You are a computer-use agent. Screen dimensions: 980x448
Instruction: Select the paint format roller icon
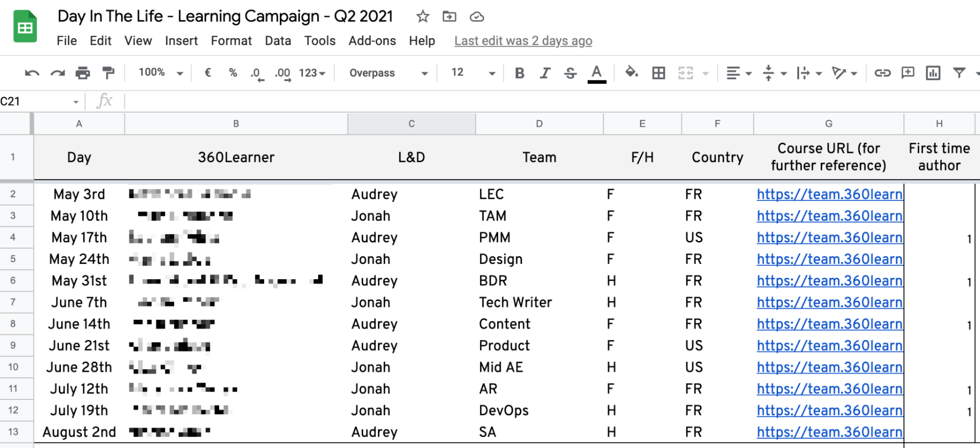click(108, 73)
